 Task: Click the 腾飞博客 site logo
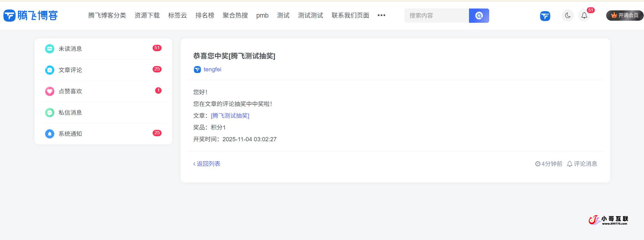pos(31,15)
